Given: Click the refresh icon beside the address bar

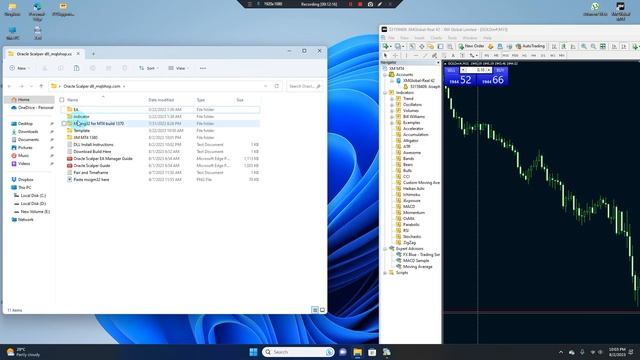Looking at the screenshot, I should (277, 86).
